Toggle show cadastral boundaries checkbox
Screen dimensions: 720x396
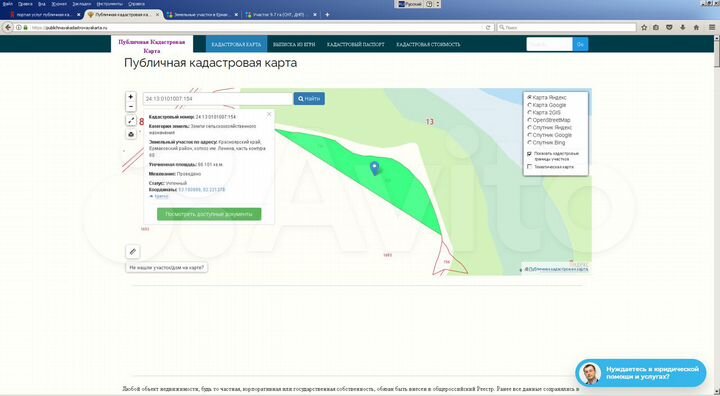[529, 154]
